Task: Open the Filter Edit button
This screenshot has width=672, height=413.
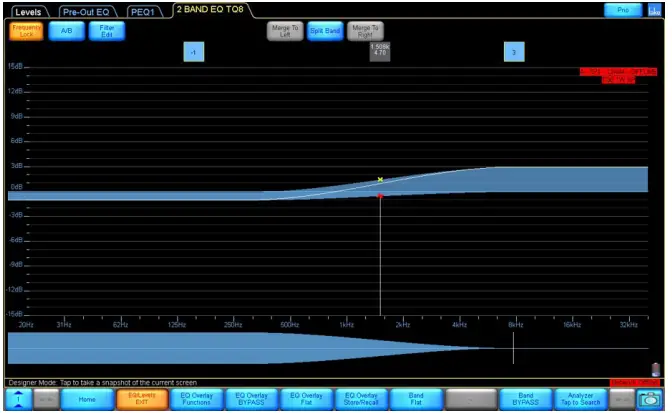Action: tap(107, 31)
